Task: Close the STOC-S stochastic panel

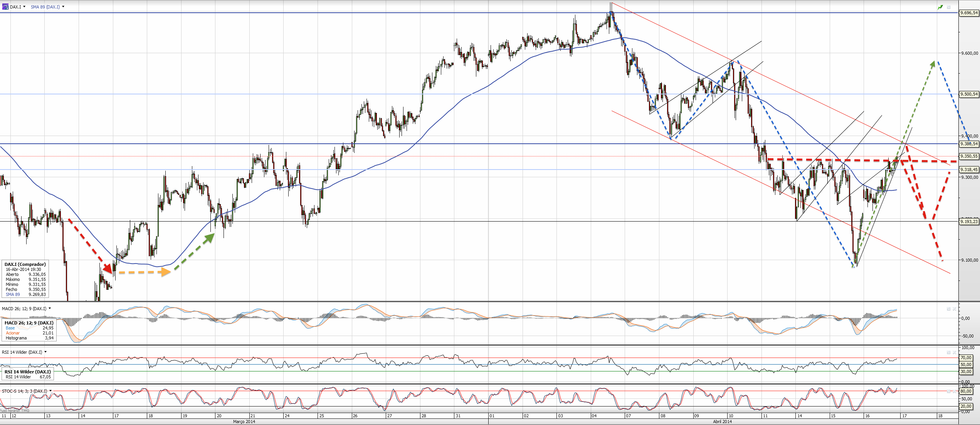Action: [x=954, y=391]
